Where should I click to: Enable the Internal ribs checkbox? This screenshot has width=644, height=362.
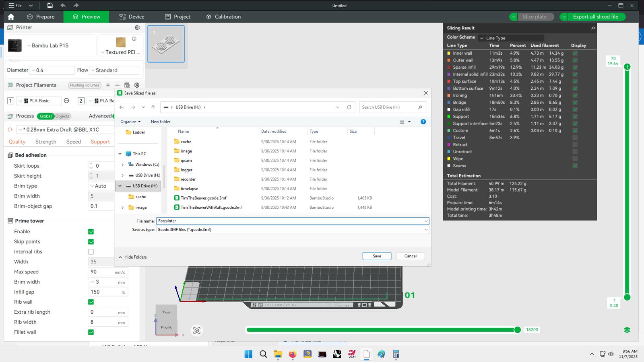[91, 252]
